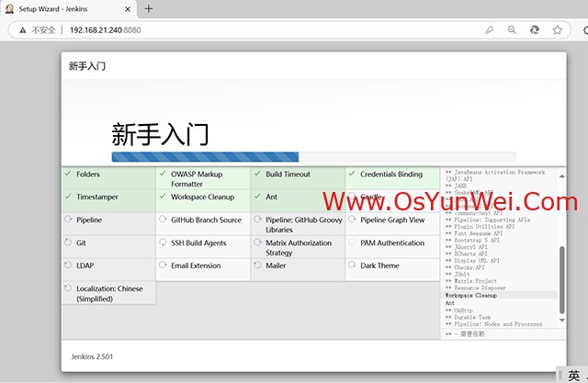Click the Pipeline pending spinner icon
The image size is (588, 383).
click(68, 220)
